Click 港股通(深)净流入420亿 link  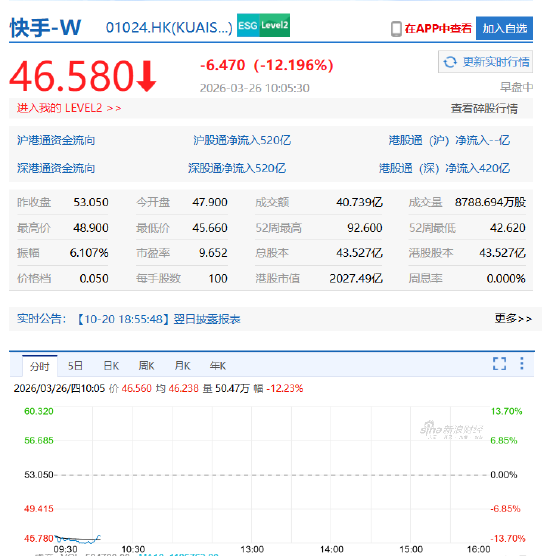pyautogui.click(x=444, y=168)
